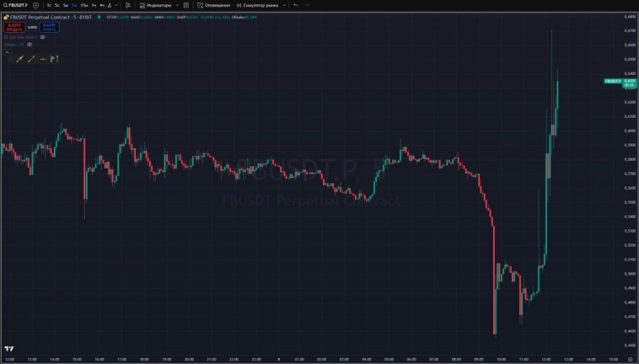This screenshot has width=639, height=364.
Task: Select the 15-minute timeframe
Action: 84,5
